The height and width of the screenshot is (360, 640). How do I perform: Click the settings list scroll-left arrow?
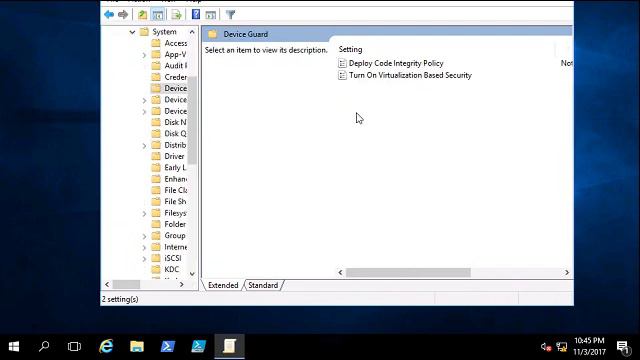pos(340,273)
